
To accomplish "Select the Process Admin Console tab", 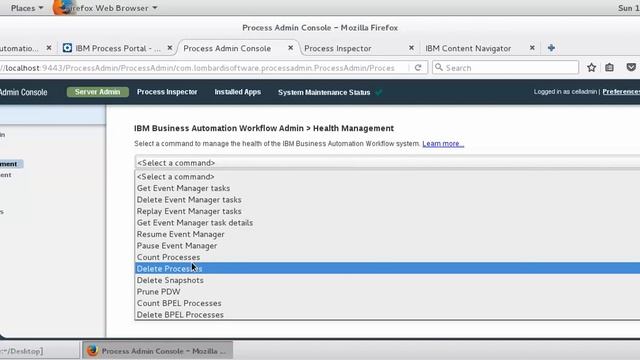I will 227,48.
